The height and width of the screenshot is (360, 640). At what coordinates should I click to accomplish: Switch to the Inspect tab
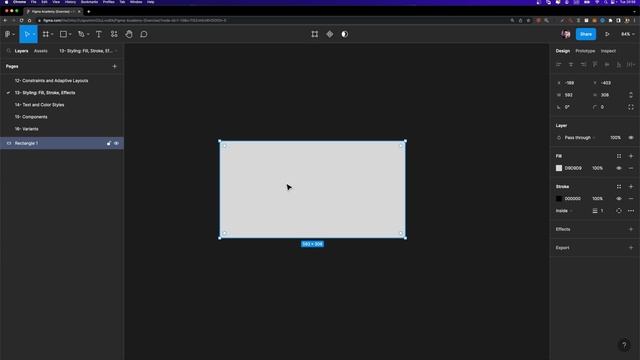(608, 51)
